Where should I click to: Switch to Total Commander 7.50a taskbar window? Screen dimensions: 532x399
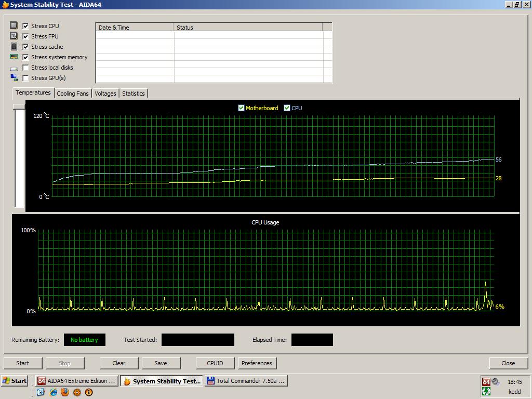pos(246,381)
